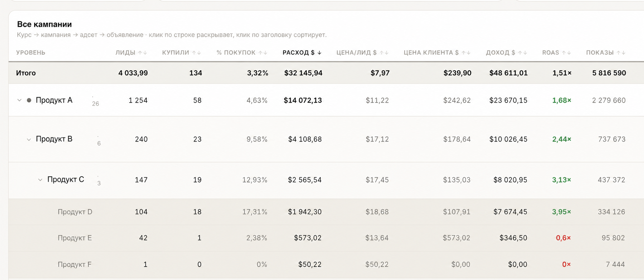Click Продукт E ROAS value 0,6×
The image size is (644, 280).
563,238
